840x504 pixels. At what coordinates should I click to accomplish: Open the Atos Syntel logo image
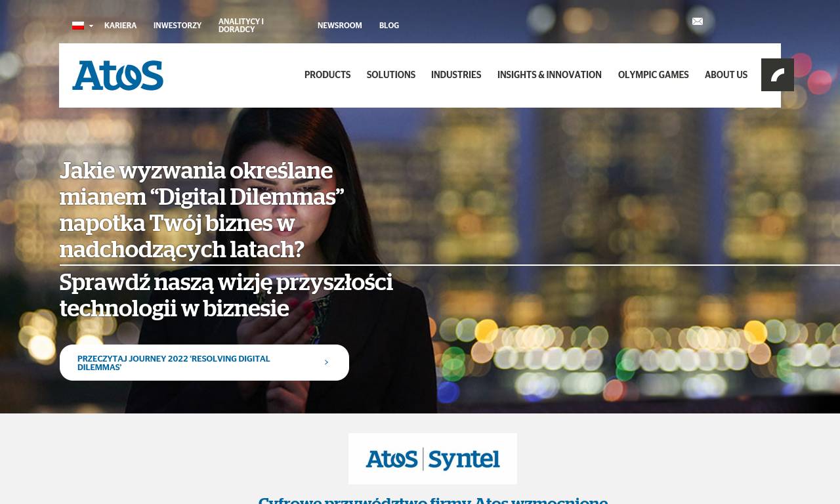432,459
